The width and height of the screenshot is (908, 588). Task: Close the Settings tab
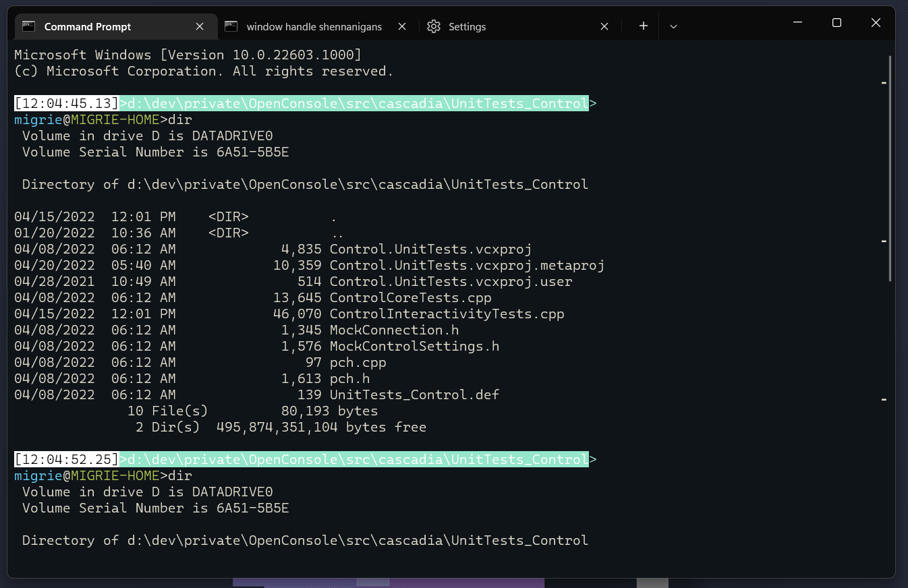coord(604,26)
